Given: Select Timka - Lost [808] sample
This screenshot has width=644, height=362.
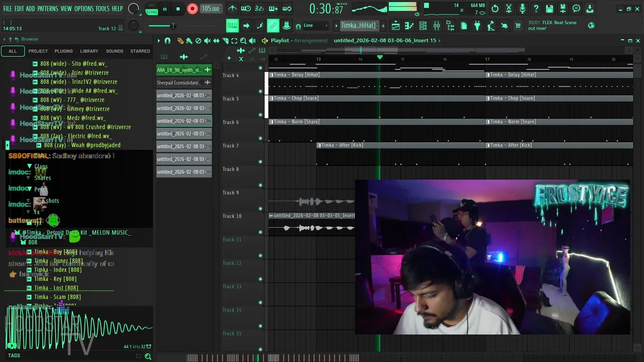Looking at the screenshot, I should [x=56, y=288].
